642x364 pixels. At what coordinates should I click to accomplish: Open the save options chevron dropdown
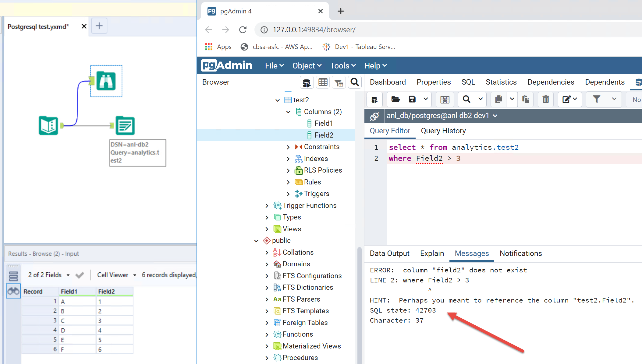[426, 100]
